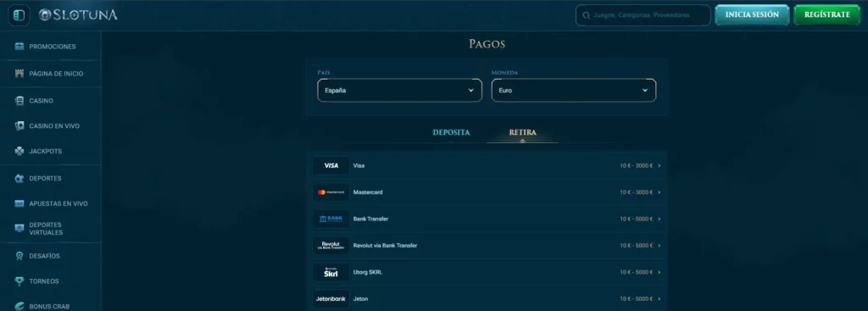Click the Bonus Crab icon
The height and width of the screenshot is (311, 868).
point(19,306)
